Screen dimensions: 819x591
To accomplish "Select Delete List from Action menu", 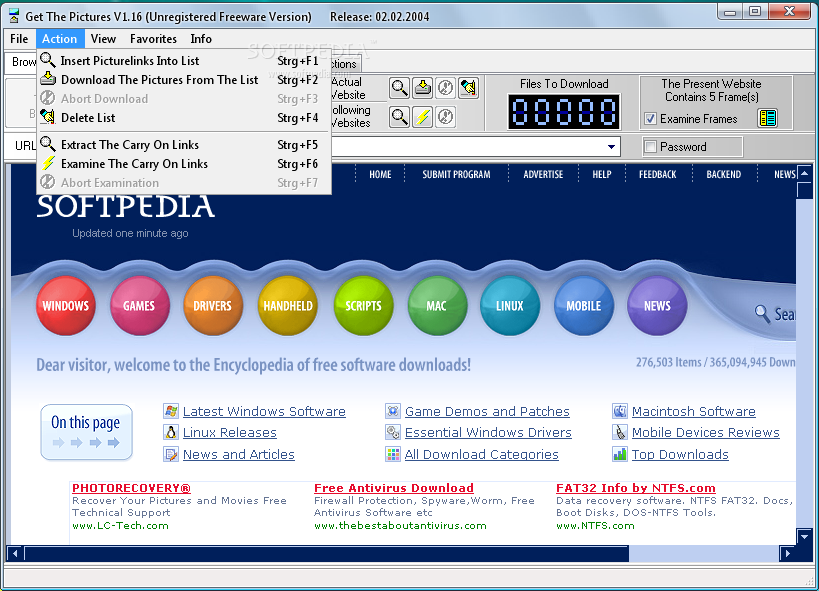I will pos(184,118).
